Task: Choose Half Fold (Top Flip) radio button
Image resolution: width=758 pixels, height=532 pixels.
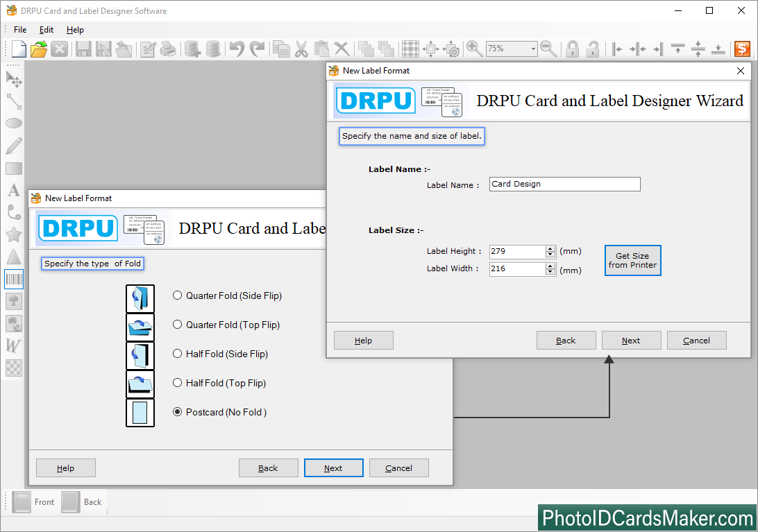Action: click(178, 383)
